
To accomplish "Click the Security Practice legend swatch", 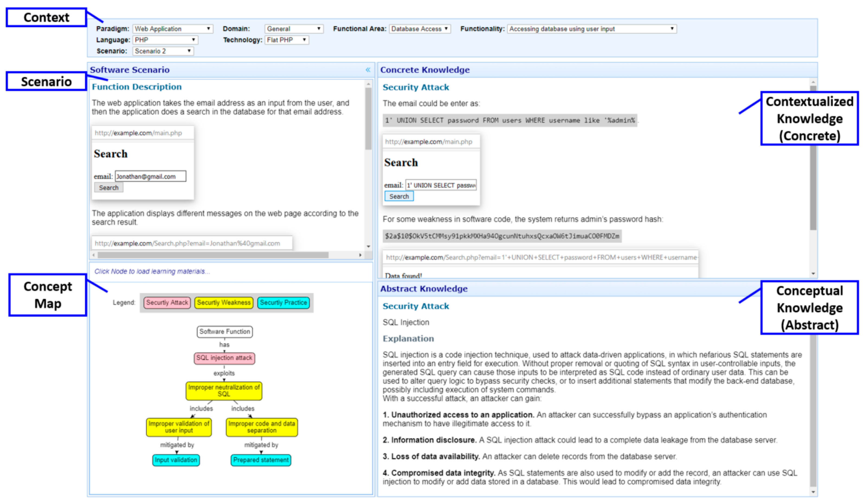I will [283, 303].
